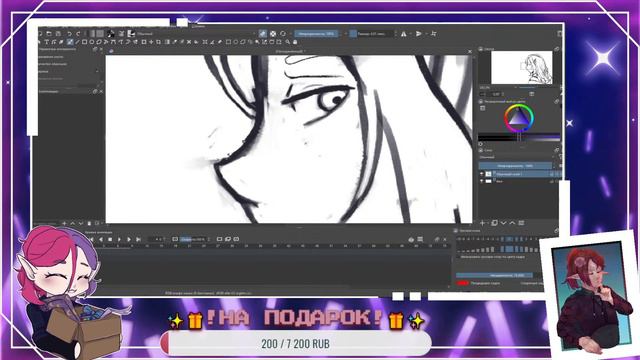Viewport: 640px width, 360px height.
Task: Adjust the animation playback speed slider
Action: pos(194,239)
